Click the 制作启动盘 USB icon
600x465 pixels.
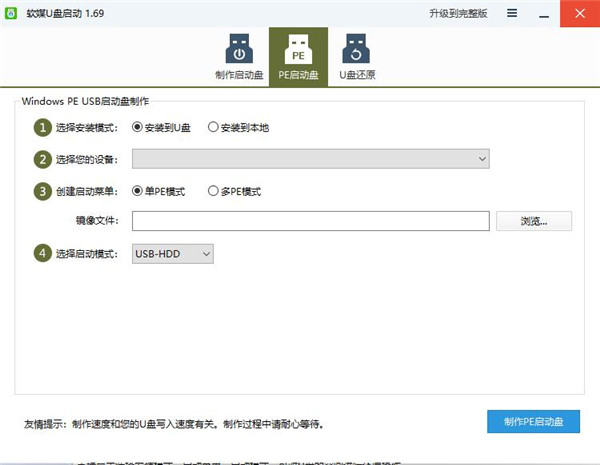click(x=241, y=49)
